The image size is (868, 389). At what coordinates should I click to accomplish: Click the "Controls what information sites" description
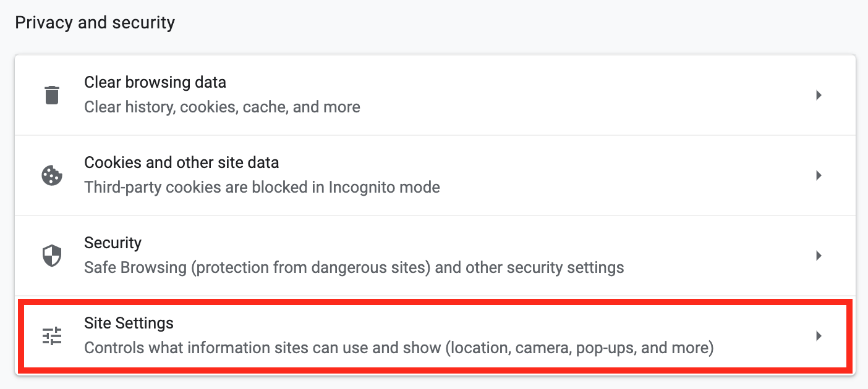pyautogui.click(x=399, y=348)
